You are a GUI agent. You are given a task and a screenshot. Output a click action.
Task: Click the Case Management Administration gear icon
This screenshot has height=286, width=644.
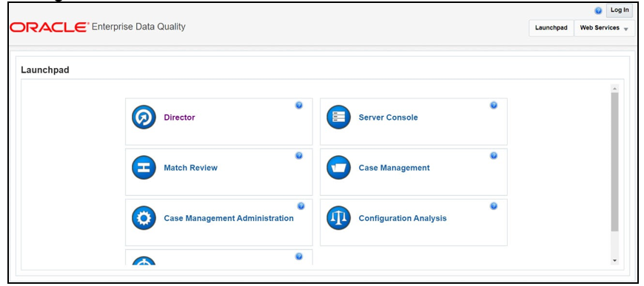[144, 218]
